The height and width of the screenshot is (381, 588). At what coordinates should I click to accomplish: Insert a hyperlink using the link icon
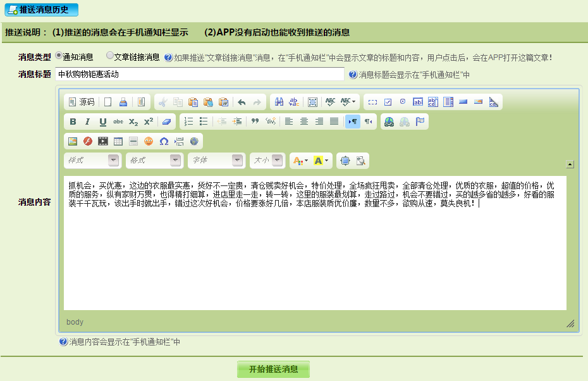(389, 122)
